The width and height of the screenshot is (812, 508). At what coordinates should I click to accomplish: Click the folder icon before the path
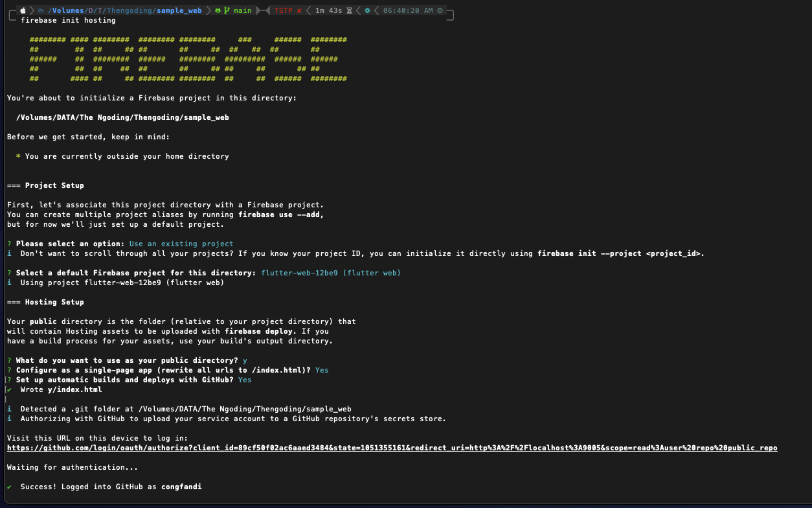coord(41,10)
